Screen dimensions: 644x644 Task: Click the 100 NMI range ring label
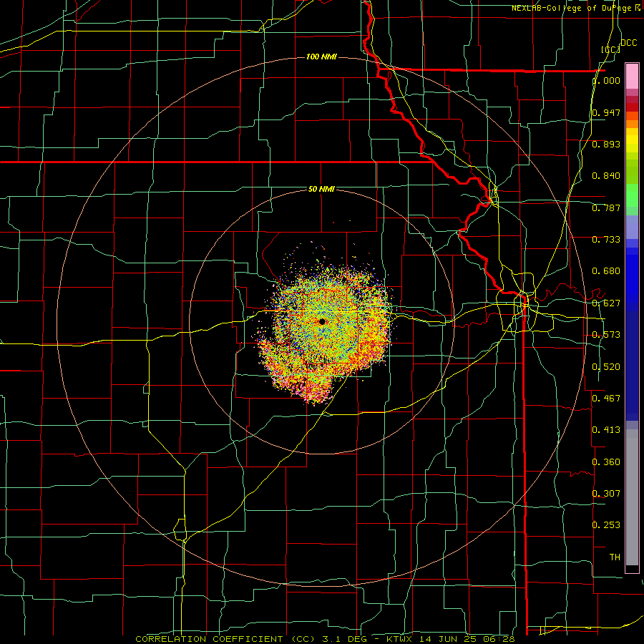tap(321, 57)
